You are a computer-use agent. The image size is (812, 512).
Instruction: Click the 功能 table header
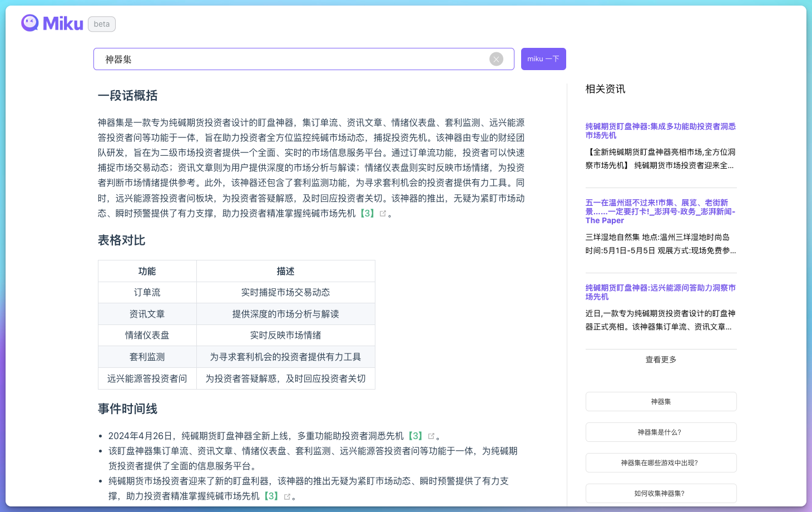pyautogui.click(x=147, y=271)
